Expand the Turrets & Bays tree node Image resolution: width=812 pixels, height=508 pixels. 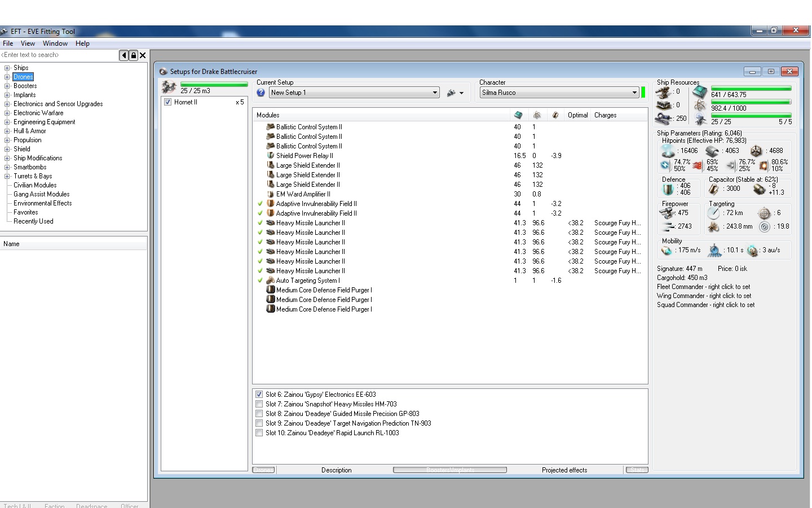7,176
